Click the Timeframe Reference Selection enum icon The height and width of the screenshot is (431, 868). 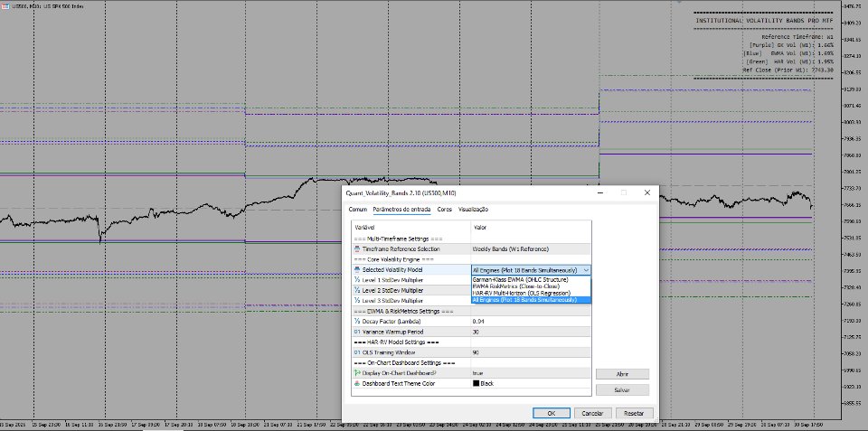(x=357, y=249)
